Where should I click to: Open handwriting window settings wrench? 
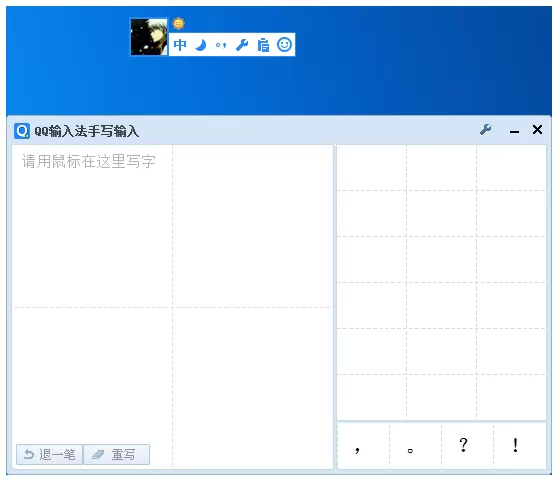486,130
